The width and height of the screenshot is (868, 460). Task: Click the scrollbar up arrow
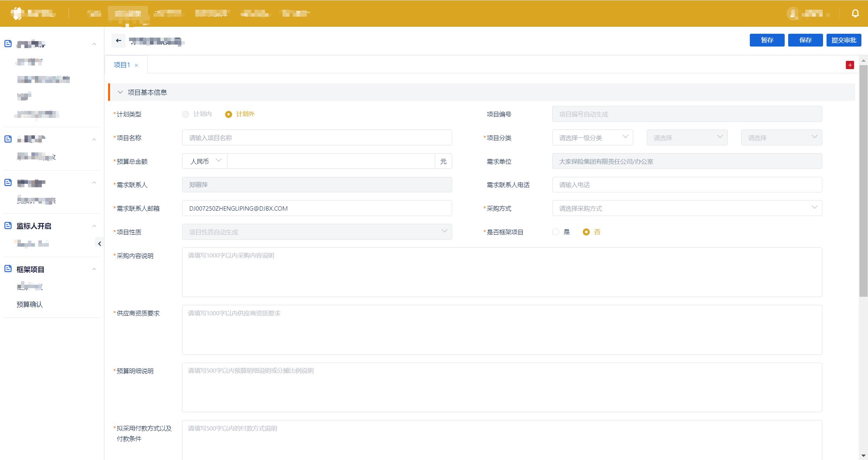point(863,61)
